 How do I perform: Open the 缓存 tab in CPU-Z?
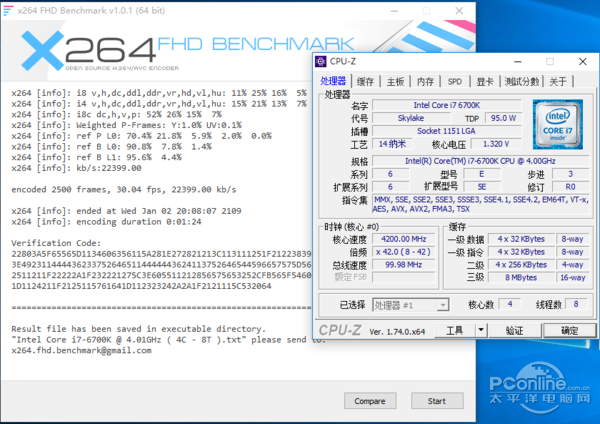point(365,82)
